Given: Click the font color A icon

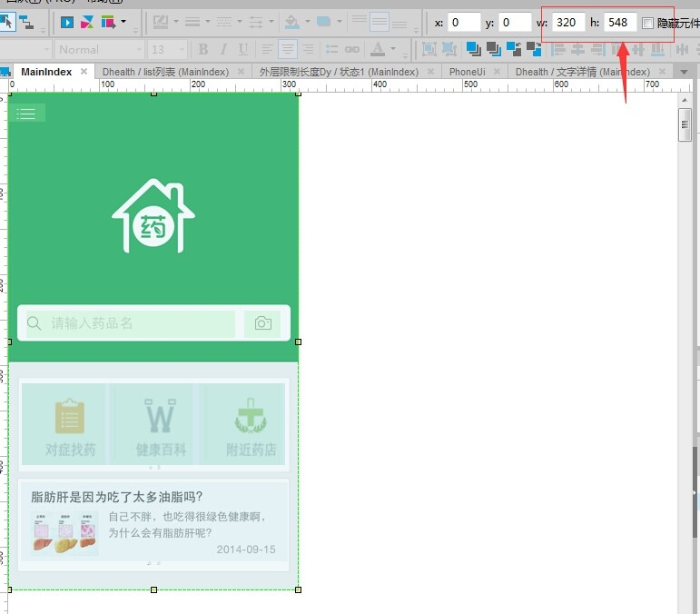Looking at the screenshot, I should [378, 49].
